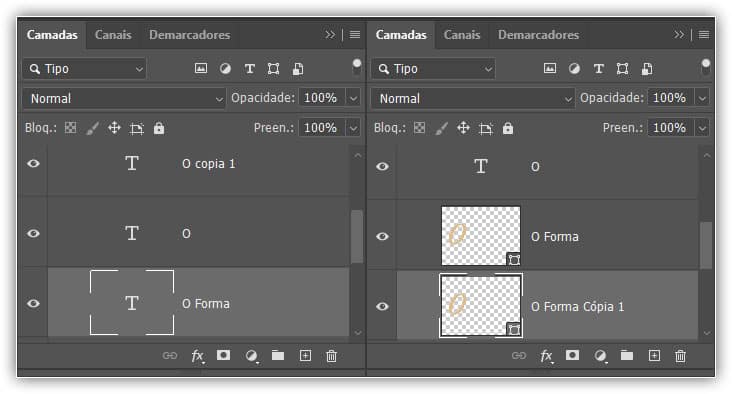Viewport: 732px width, 394px height.
Task: Filter by adjustment layers in left panel
Action: pyautogui.click(x=225, y=69)
